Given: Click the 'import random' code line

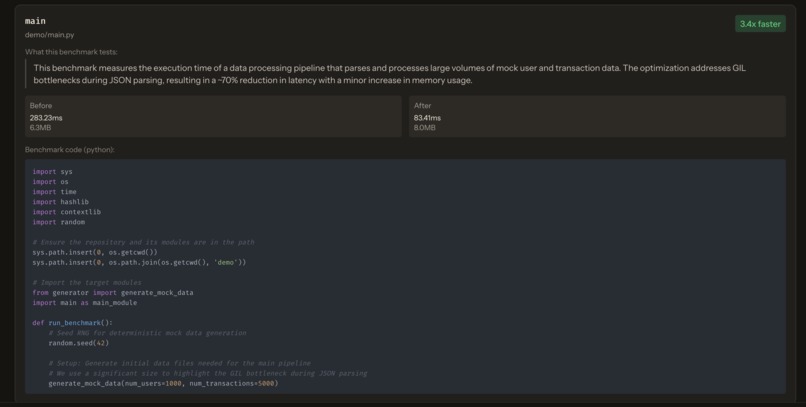Looking at the screenshot, I should tap(59, 222).
